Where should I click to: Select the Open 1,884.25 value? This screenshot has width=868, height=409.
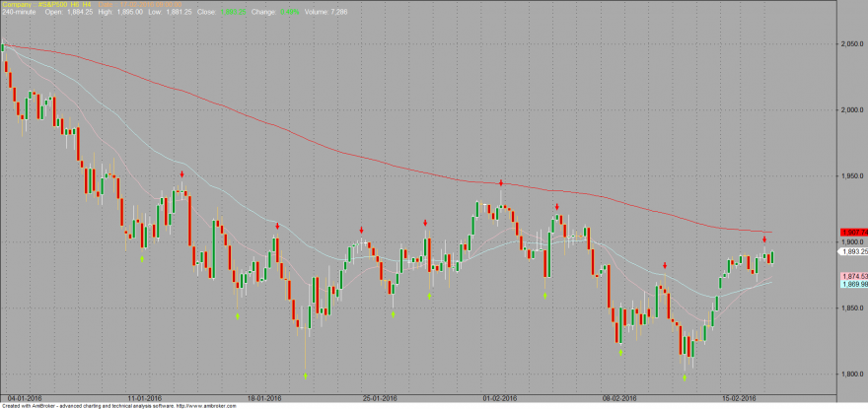(68, 12)
